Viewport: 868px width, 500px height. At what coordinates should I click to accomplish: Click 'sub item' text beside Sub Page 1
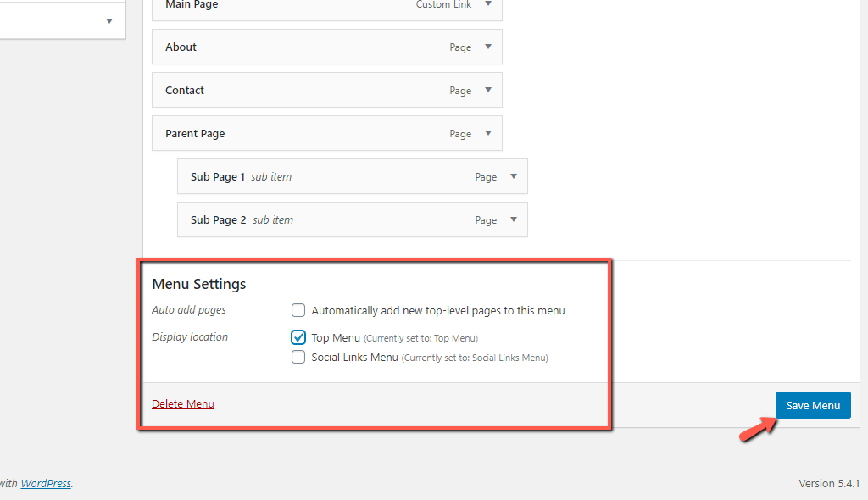tap(271, 176)
